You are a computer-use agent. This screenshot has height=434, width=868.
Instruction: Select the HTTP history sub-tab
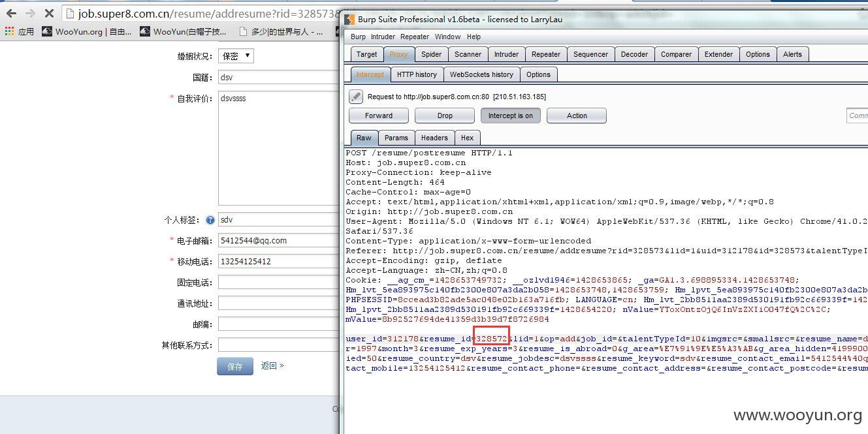(x=417, y=74)
